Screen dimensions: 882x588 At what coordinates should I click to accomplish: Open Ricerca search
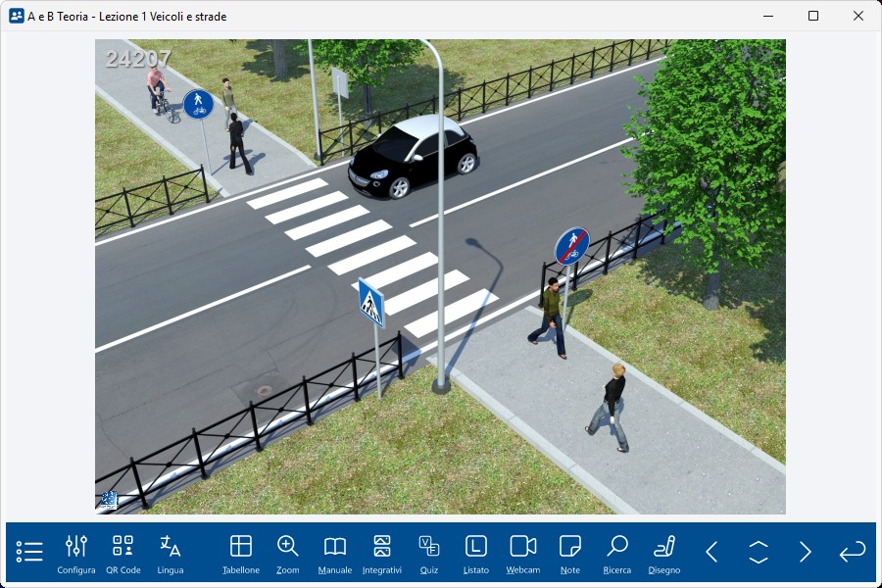click(617, 553)
